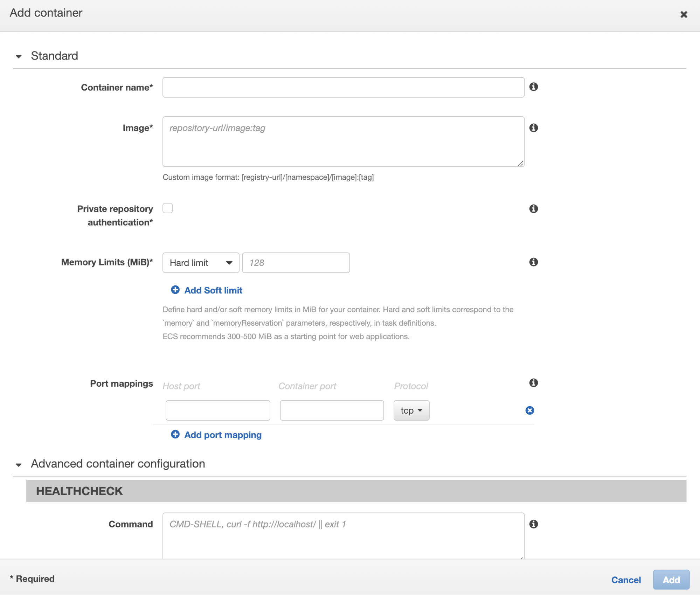Click info icon beside Image field
Screen dimensions: 700x595
pyautogui.click(x=533, y=128)
